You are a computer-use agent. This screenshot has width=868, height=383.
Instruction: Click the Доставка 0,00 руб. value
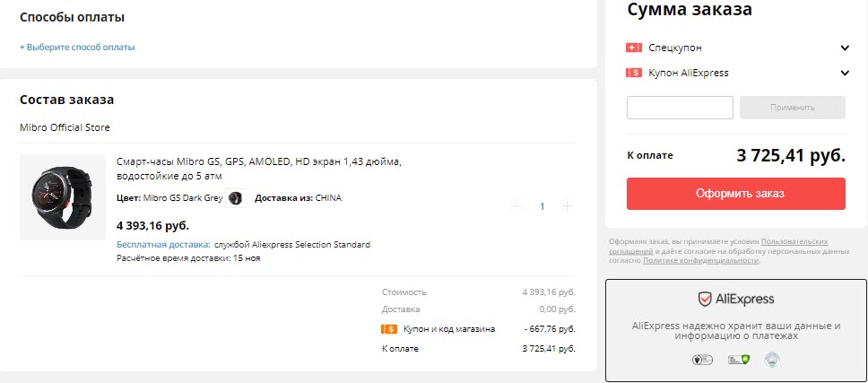pyautogui.click(x=558, y=309)
